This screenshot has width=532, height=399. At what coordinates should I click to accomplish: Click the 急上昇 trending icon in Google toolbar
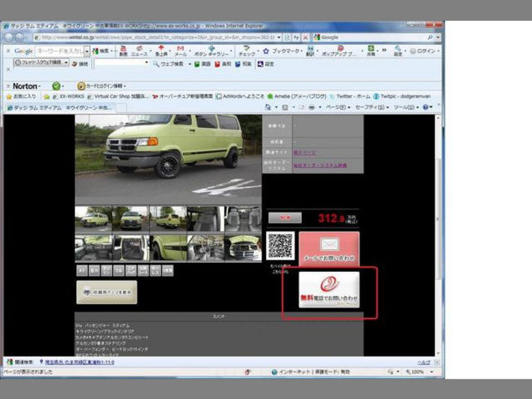coord(161,51)
